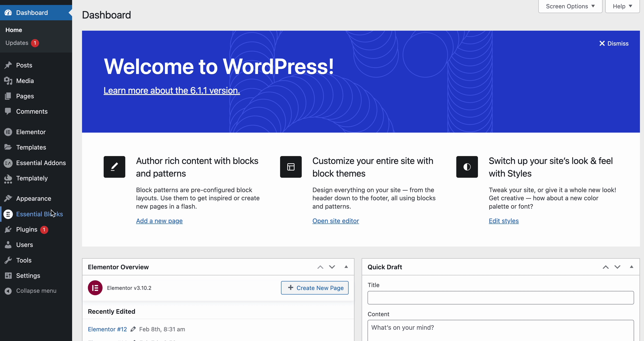This screenshot has height=341, width=644.
Task: Click the Templately icon in sidebar
Action: point(8,178)
